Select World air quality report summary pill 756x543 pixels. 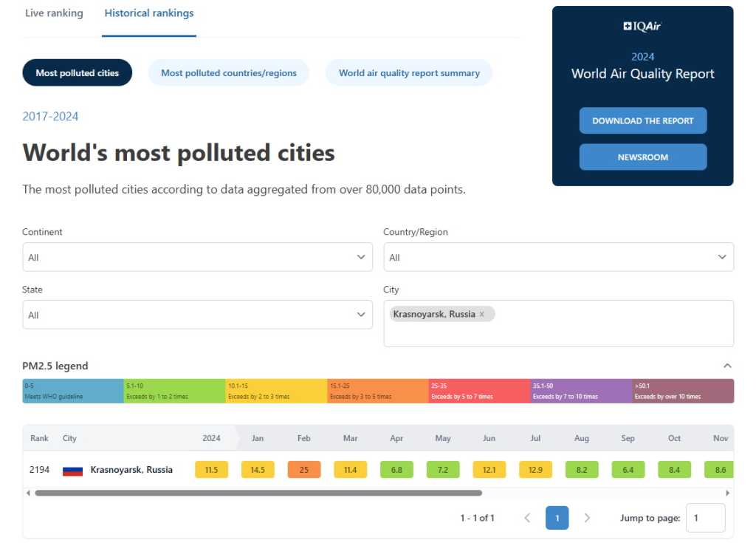tap(409, 73)
